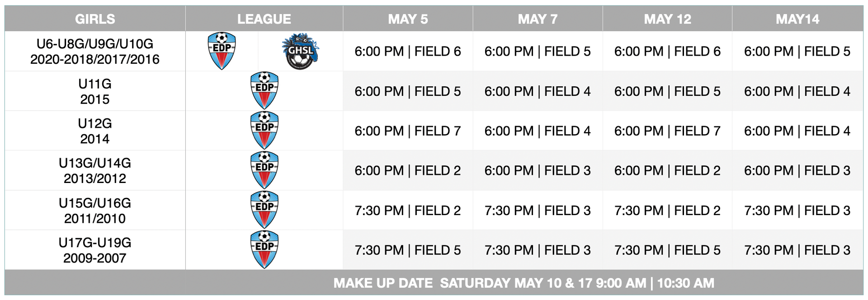The image size is (868, 300).
Task: Click the MAY 5 column header
Action: tap(408, 19)
